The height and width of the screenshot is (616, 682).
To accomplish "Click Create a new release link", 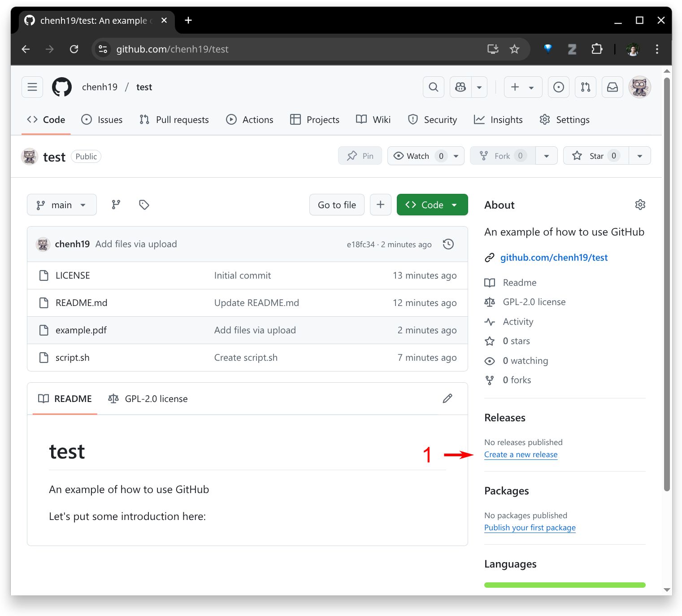I will (x=521, y=454).
